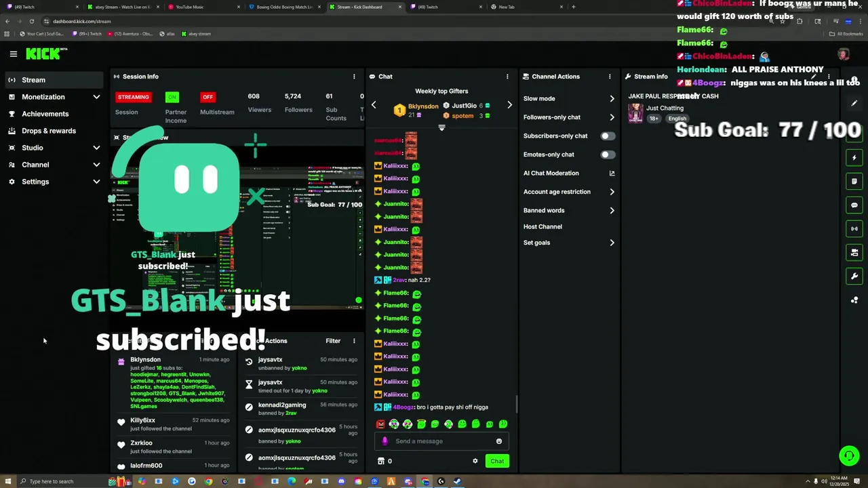The image size is (868, 488).
Task: Show previous weekly top gifters
Action: coord(374,105)
